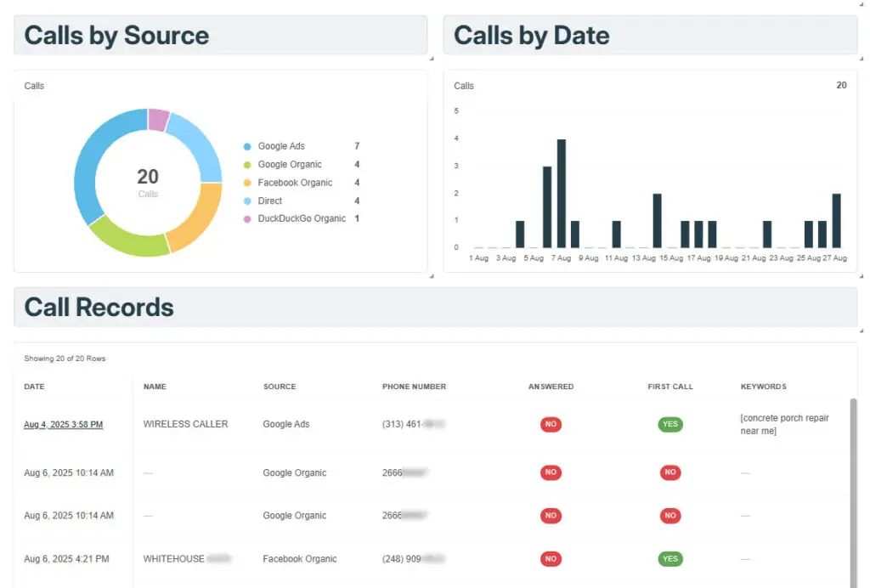
Task: Click resize handle of Calls by Source header
Action: click(431, 59)
